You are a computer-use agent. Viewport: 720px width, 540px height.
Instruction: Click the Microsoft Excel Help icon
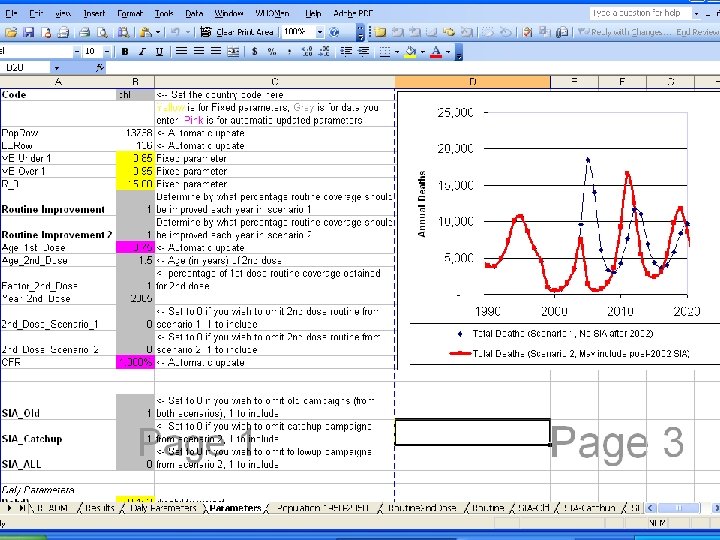coord(335,32)
